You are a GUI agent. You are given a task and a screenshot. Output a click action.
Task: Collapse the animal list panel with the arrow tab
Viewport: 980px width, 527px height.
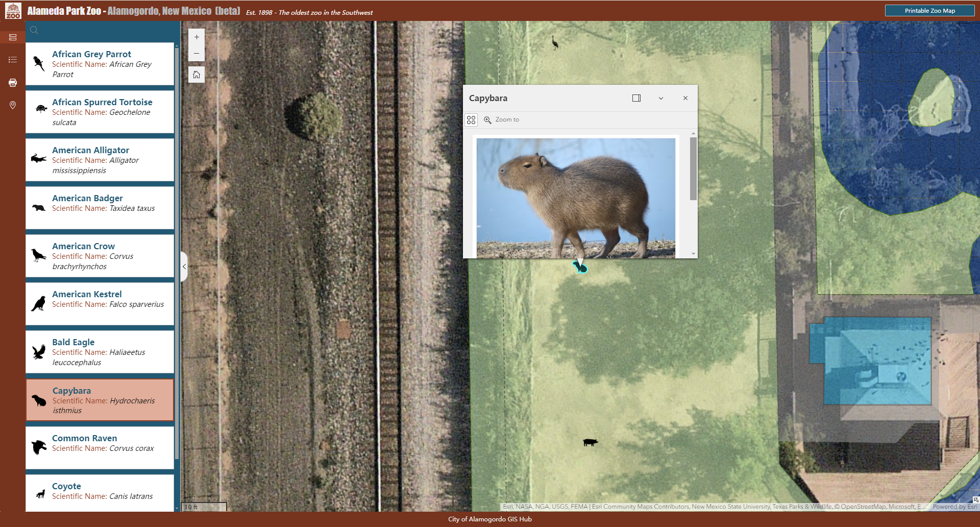pos(184,267)
